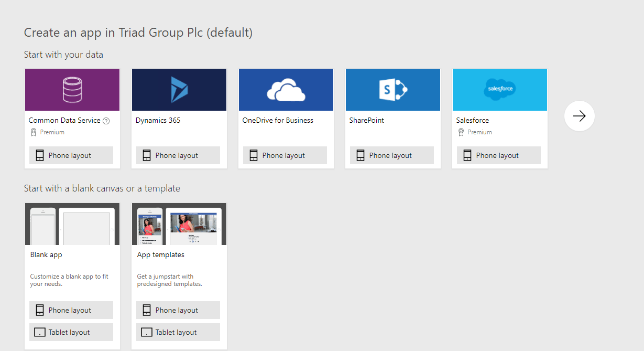Choose Phone layout for OneDrive for Business
Image resolution: width=644 pixels, height=351 pixels.
285,155
